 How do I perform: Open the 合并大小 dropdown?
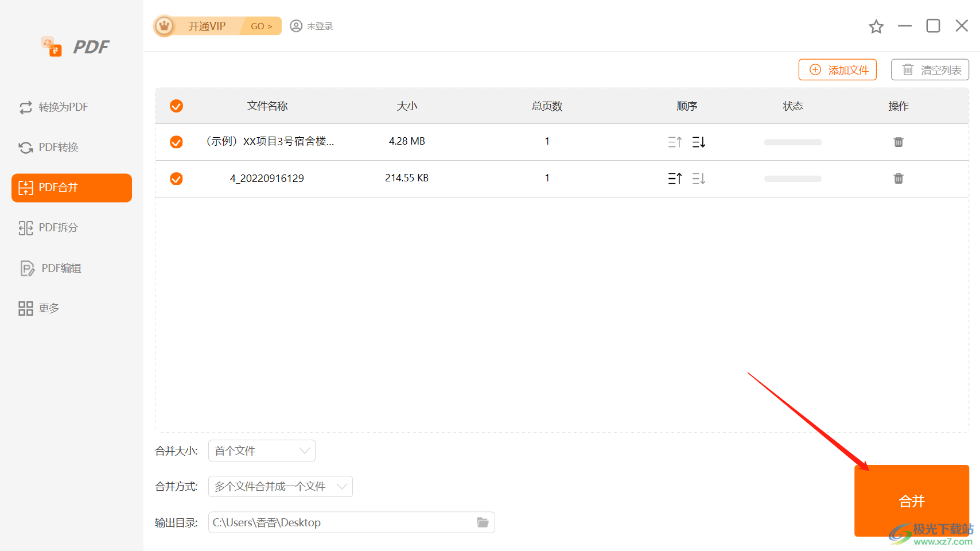point(262,451)
